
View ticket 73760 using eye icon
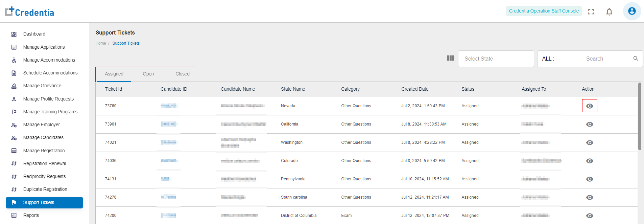point(590,106)
